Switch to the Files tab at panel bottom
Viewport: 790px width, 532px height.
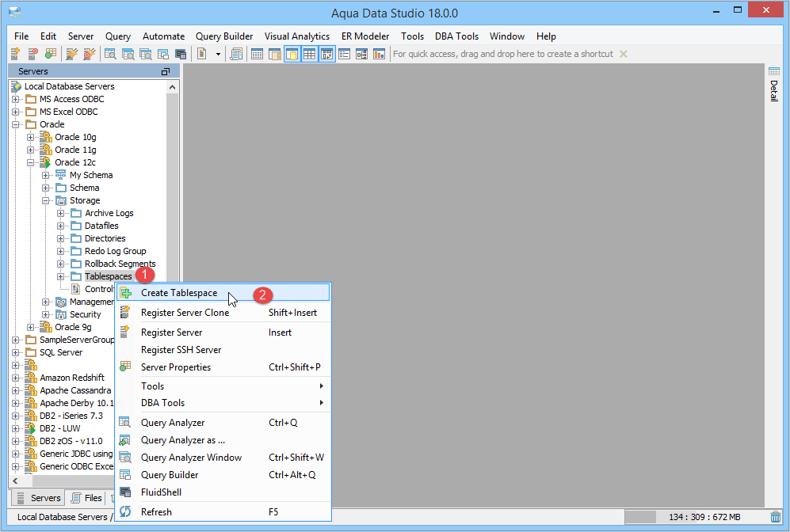(x=86, y=498)
